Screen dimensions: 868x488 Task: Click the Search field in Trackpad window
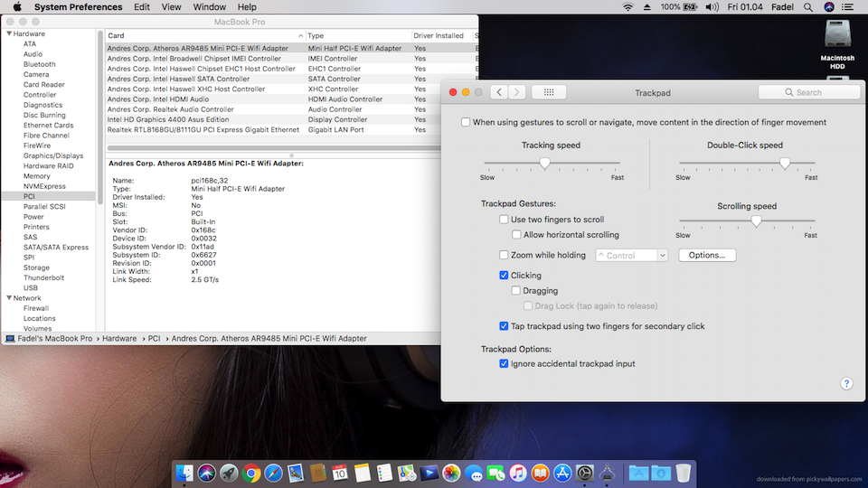[x=808, y=92]
